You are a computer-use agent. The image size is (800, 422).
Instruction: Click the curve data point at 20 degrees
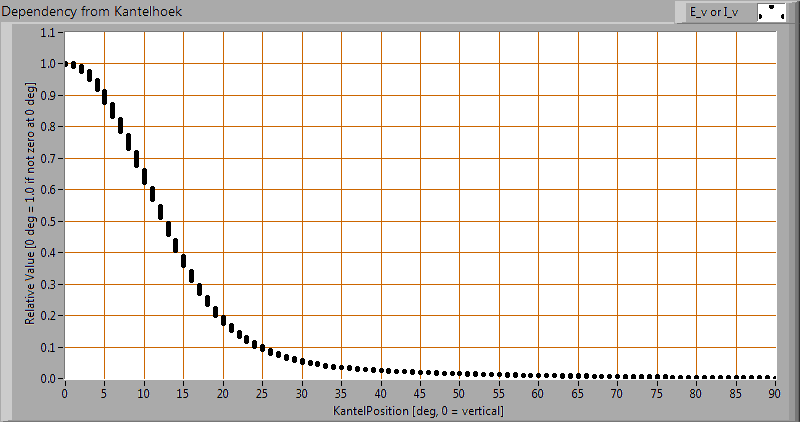(223, 317)
